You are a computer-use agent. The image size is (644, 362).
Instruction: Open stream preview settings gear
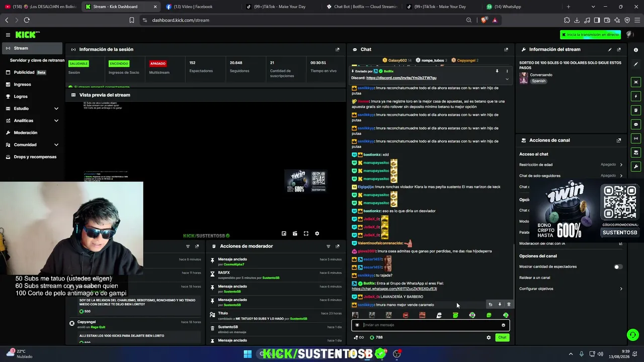click(x=317, y=233)
